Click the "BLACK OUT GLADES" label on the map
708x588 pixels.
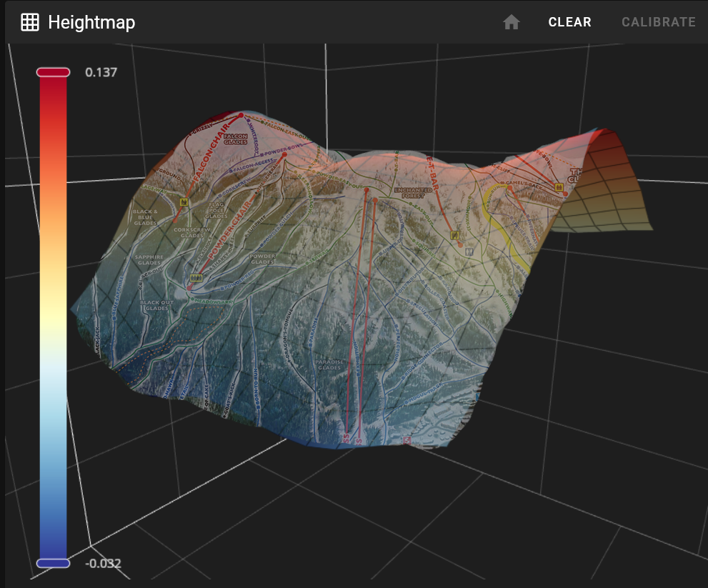pos(156,305)
